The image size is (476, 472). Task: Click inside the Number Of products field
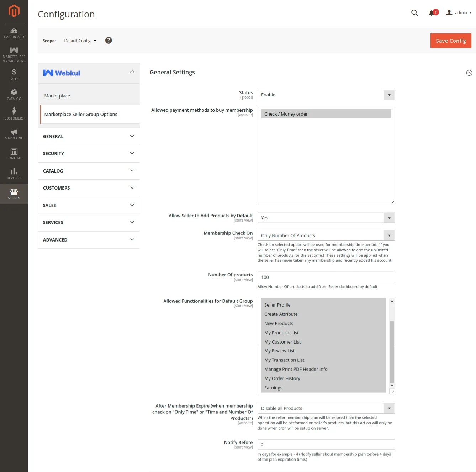(326, 277)
